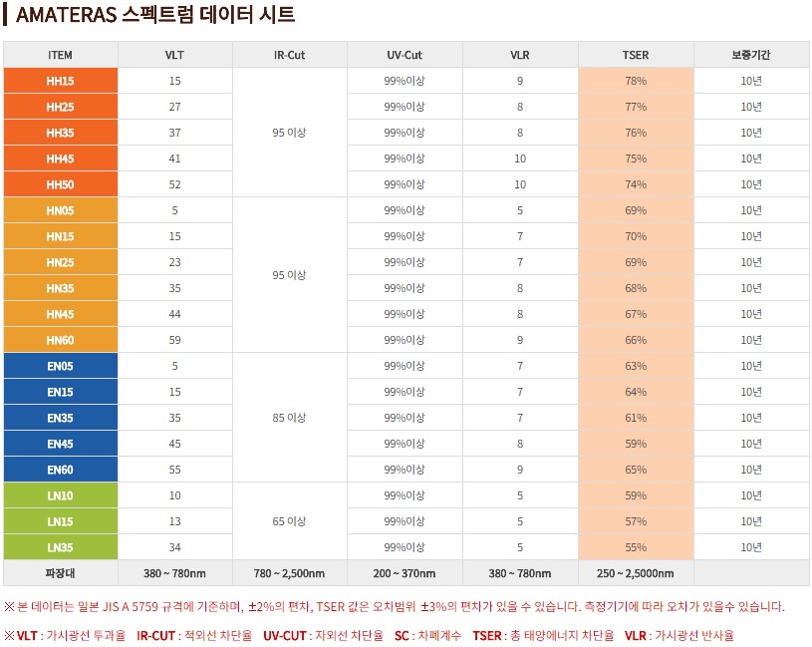Select the 57% TSER cell
Viewport: 812px width, 647px height.
click(636, 521)
